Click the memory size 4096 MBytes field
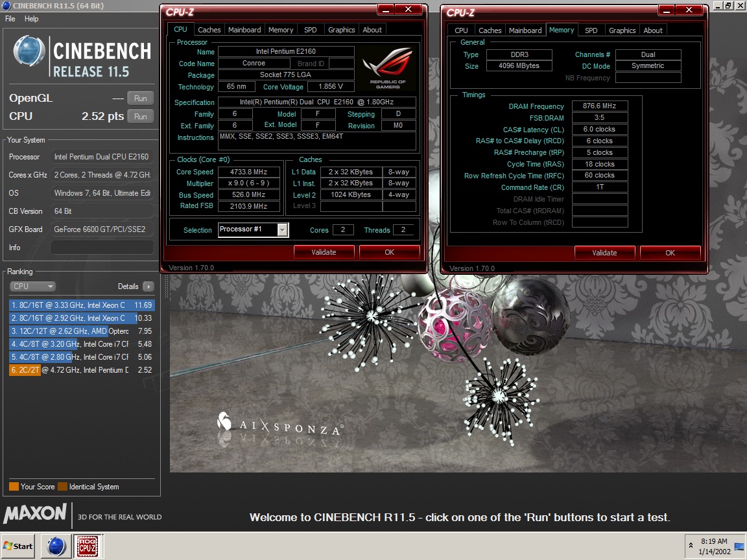Viewport: 747px width, 560px height. coord(519,65)
